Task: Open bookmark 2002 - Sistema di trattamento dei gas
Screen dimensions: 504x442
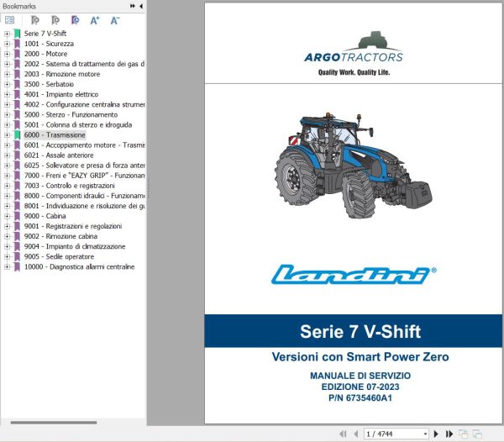Action: [x=84, y=64]
